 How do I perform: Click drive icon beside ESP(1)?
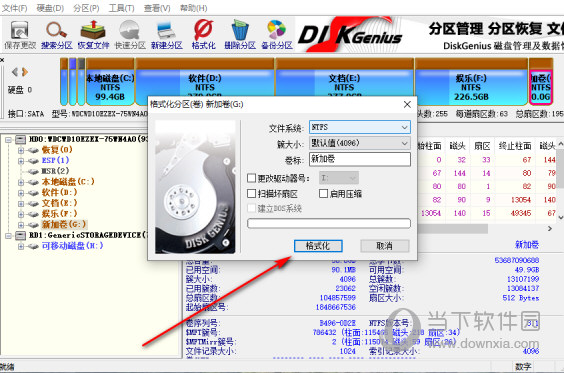coord(33,161)
